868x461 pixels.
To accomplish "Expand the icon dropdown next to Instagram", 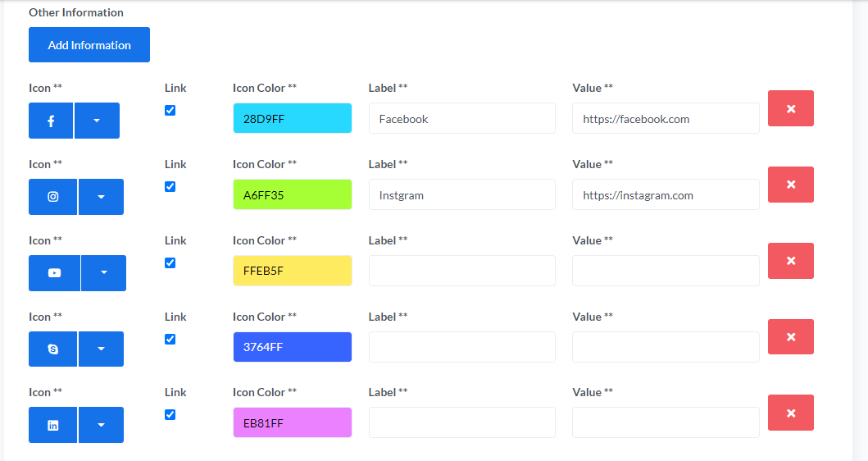I will point(101,197).
